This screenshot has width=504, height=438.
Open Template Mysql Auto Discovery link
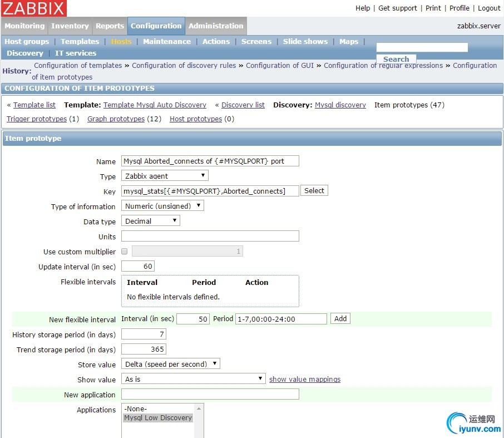(x=155, y=105)
